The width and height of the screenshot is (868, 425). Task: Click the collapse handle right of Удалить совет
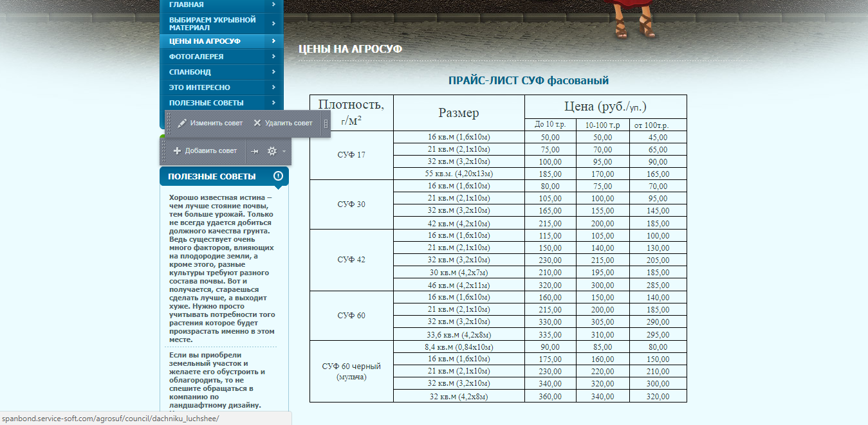326,123
